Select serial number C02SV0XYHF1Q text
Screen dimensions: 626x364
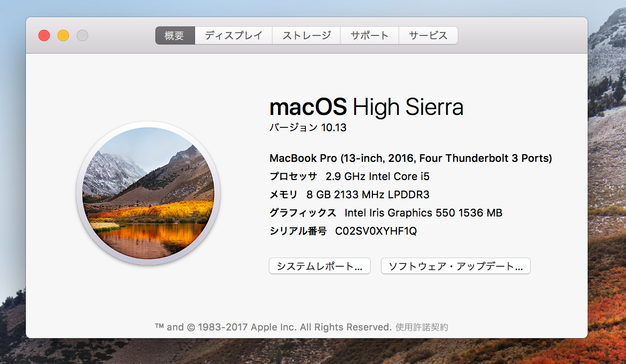376,231
